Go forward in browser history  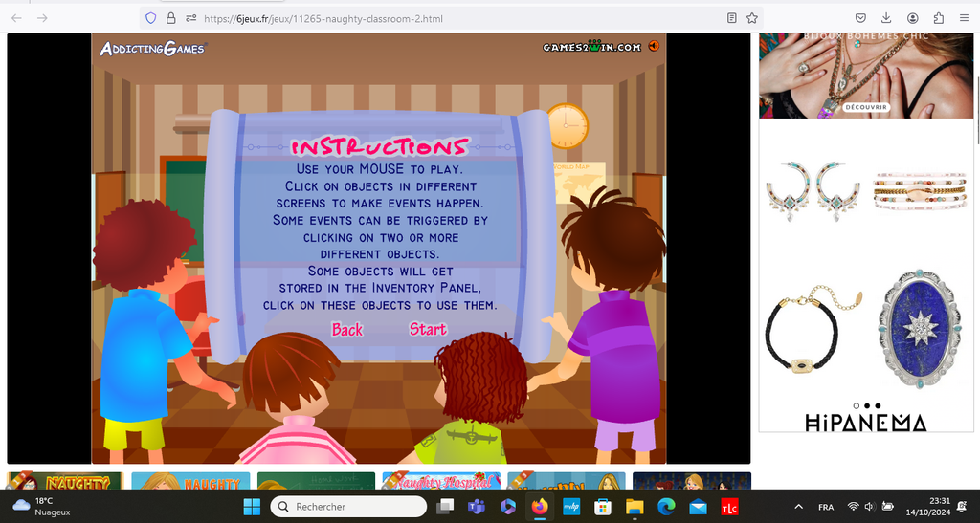tap(42, 18)
